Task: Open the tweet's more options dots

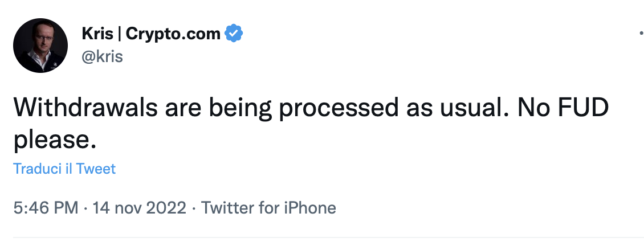Action: coord(642,34)
